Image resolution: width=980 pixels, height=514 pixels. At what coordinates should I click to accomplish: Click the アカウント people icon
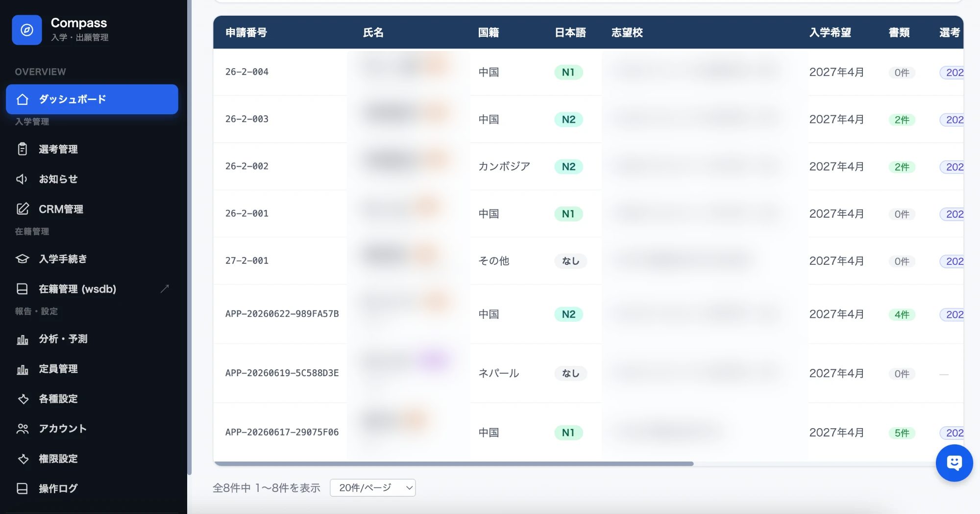(x=23, y=429)
